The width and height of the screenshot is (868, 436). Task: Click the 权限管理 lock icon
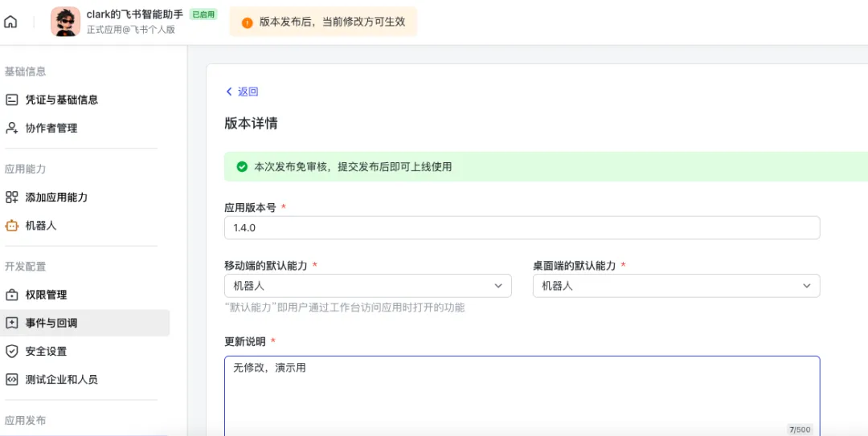tap(11, 295)
